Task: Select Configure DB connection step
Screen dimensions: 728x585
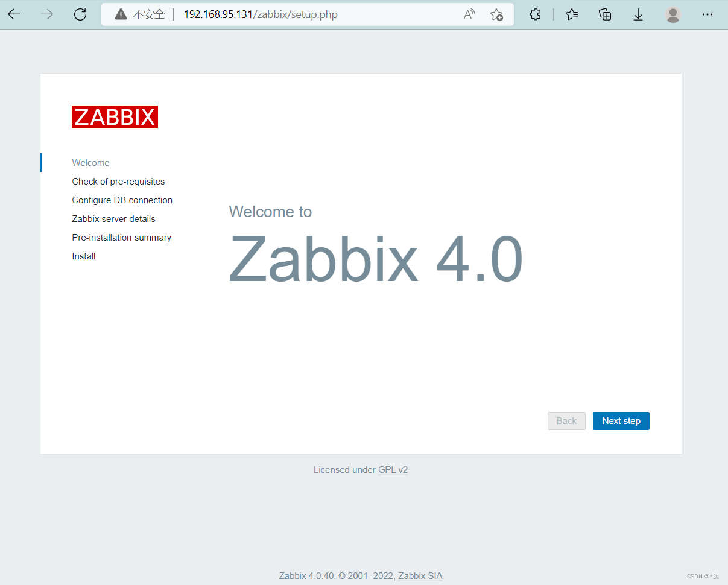Action: tap(122, 200)
